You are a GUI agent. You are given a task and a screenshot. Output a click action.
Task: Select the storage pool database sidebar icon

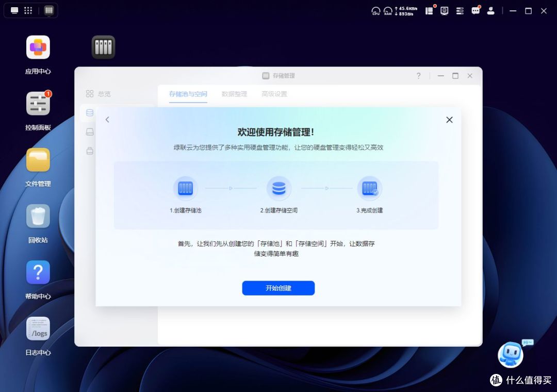(x=90, y=113)
